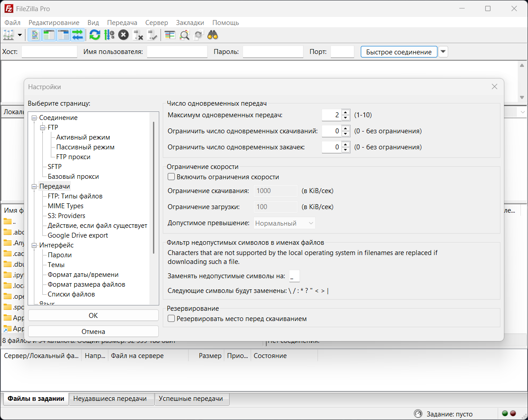Screen dimensions: 528x420
Task: Select Активный режим in settings tree
Action: (83, 137)
